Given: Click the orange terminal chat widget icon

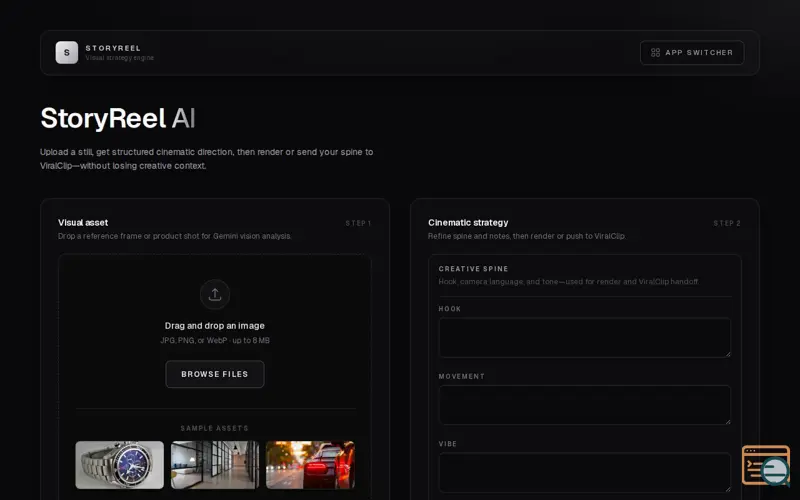Looking at the screenshot, I should click(766, 465).
